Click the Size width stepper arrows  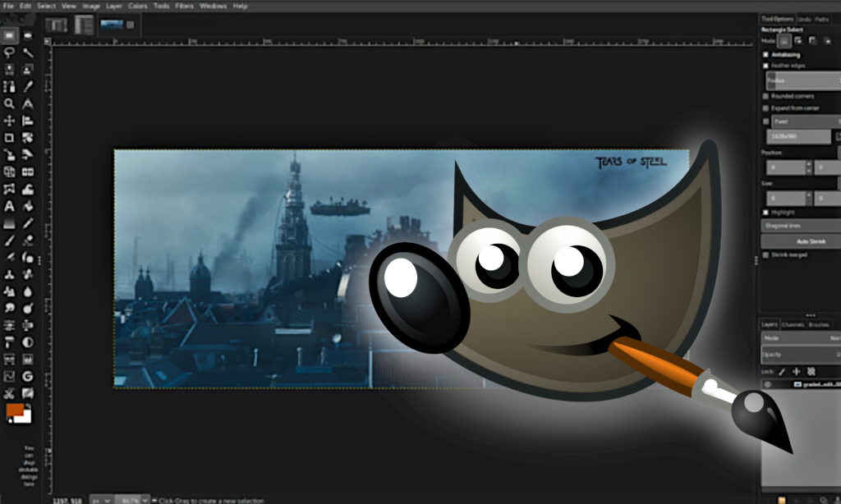[x=809, y=199]
